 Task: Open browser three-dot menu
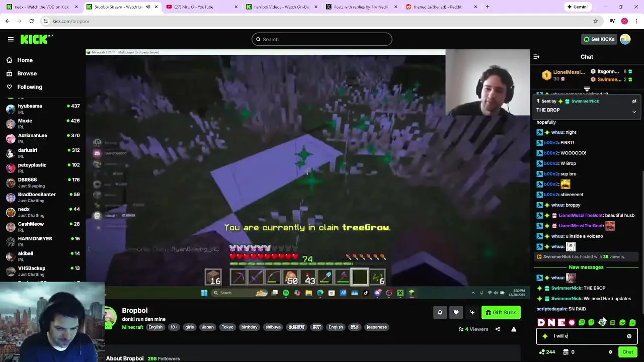[637, 21]
